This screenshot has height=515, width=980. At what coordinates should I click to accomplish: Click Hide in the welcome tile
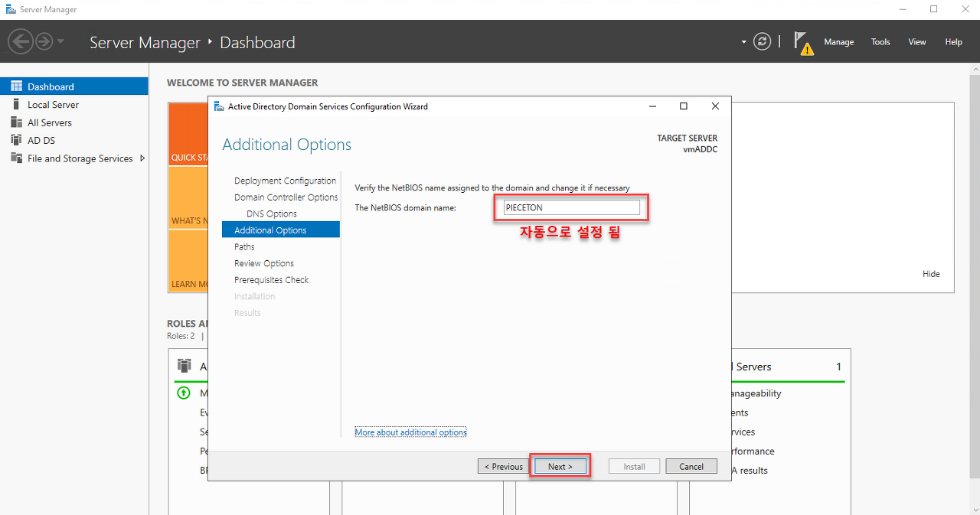coord(931,274)
